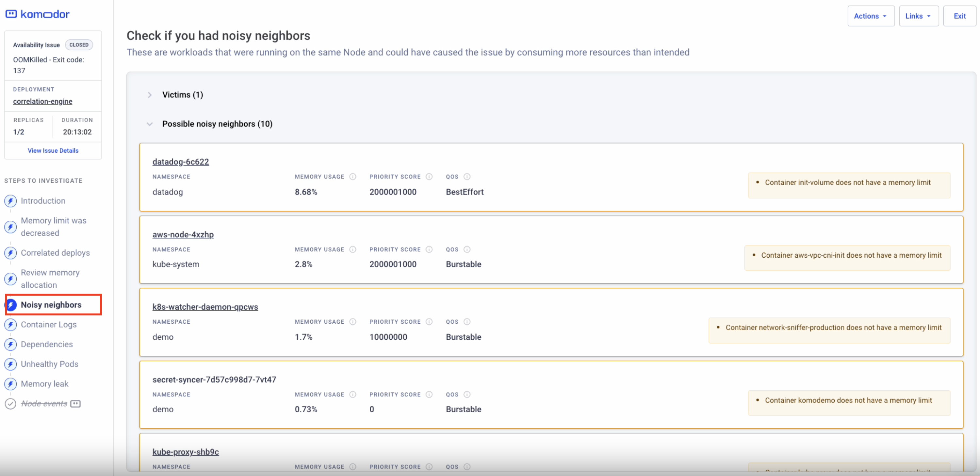The image size is (980, 476).
Task: Click the 20:13:02 duration value
Action: (x=77, y=132)
